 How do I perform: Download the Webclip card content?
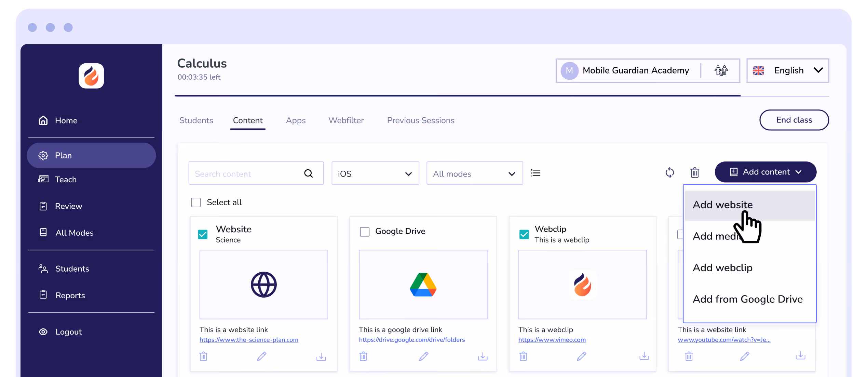click(644, 356)
